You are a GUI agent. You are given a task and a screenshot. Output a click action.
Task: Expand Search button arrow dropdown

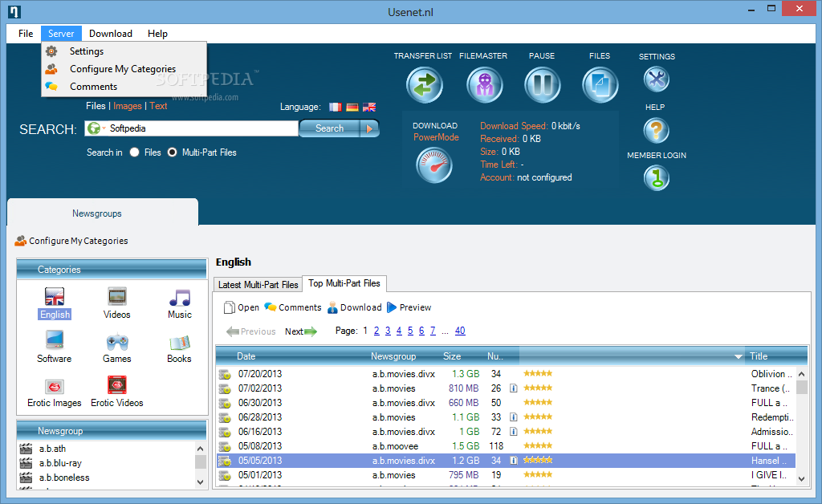coord(370,128)
